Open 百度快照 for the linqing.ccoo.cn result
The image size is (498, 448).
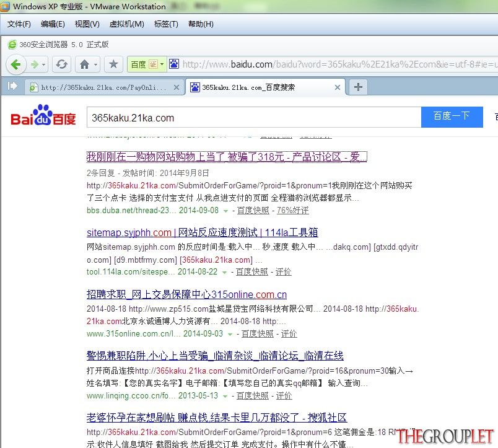pyautogui.click(x=253, y=395)
